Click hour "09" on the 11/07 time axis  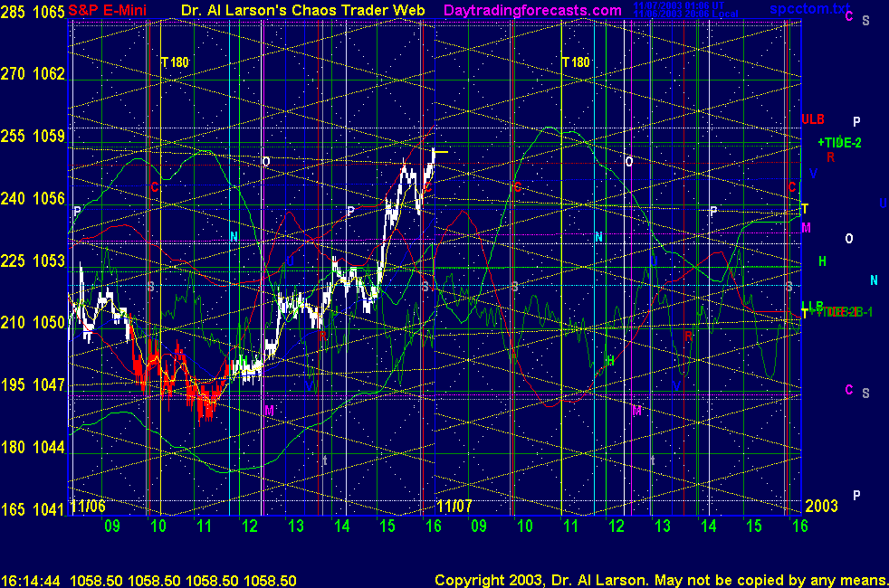tap(479, 526)
